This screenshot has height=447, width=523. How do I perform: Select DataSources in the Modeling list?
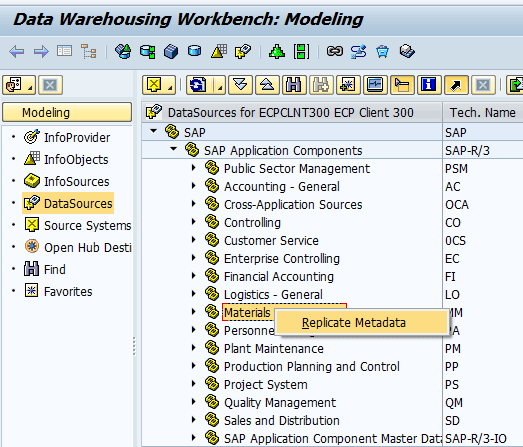[x=68, y=203]
